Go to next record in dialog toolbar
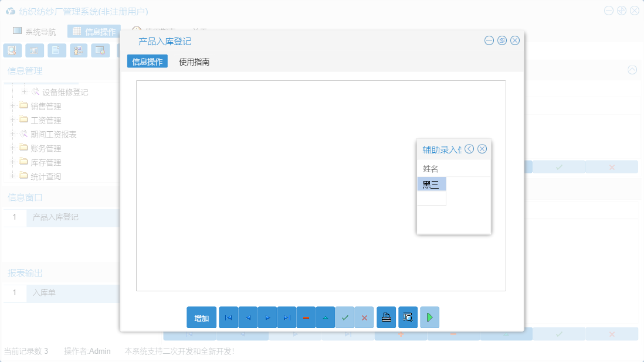 point(267,317)
